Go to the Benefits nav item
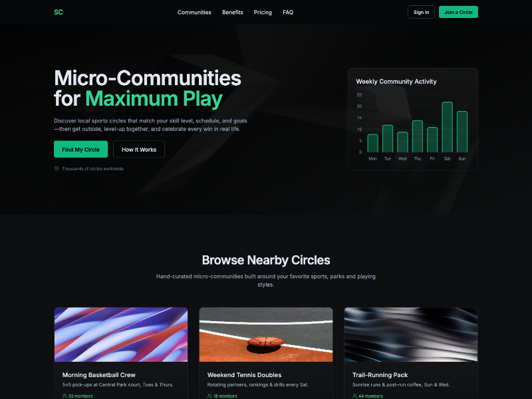The height and width of the screenshot is (399, 532). click(x=232, y=12)
